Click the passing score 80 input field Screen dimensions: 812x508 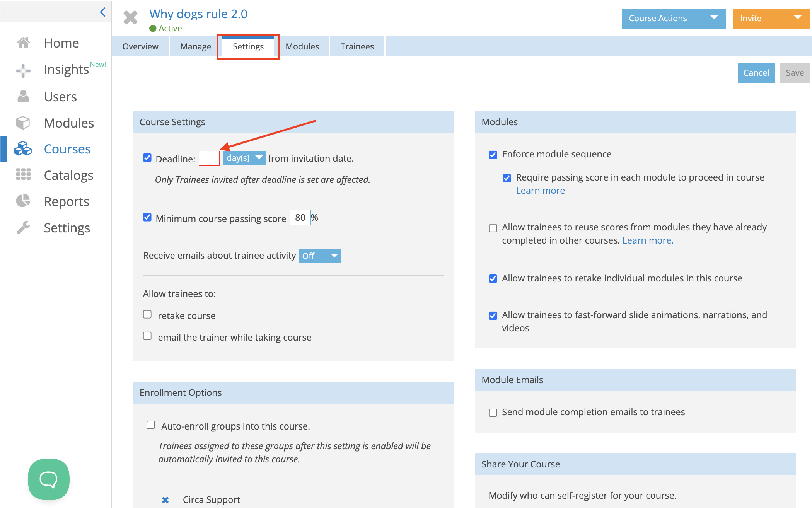tap(300, 218)
